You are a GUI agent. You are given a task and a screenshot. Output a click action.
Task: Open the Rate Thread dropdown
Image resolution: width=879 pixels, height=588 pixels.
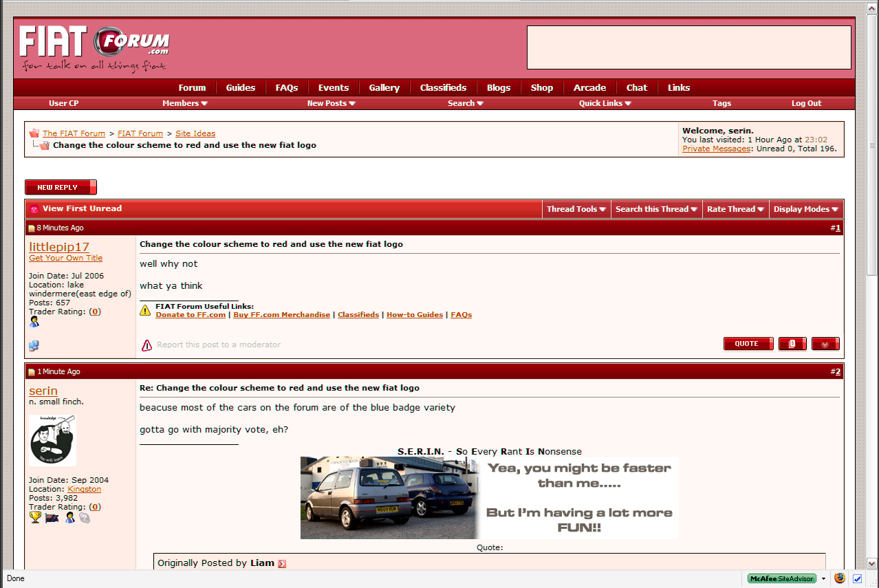[x=736, y=209]
